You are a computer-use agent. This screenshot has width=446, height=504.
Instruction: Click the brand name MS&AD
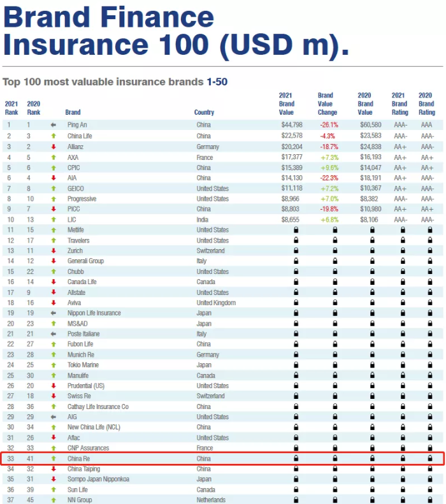[78, 324]
